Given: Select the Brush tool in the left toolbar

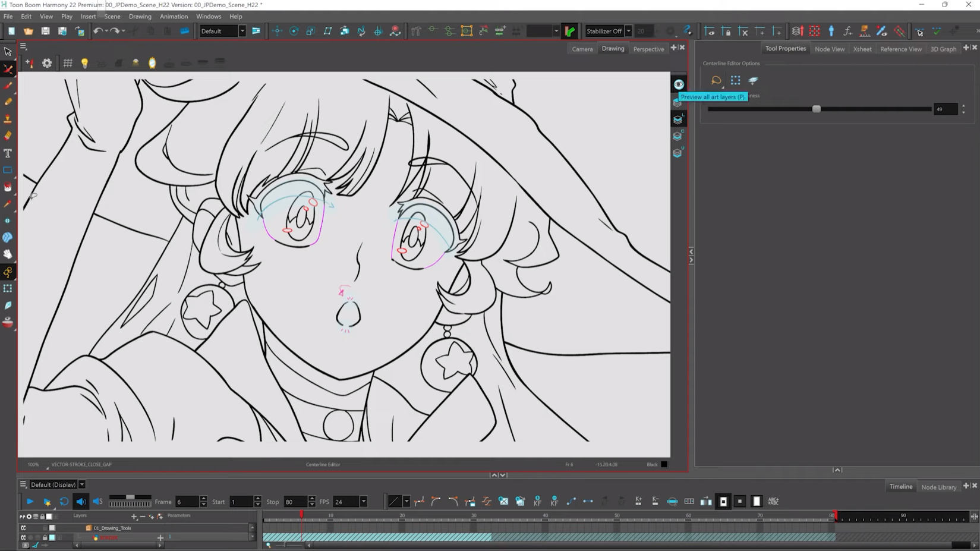Looking at the screenshot, I should click(x=8, y=86).
